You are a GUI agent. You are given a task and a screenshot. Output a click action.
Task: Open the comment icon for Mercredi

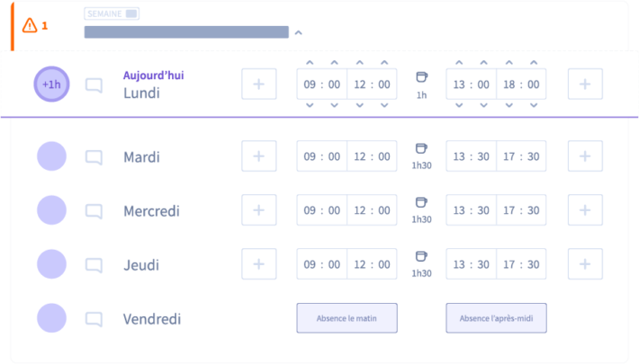(94, 211)
